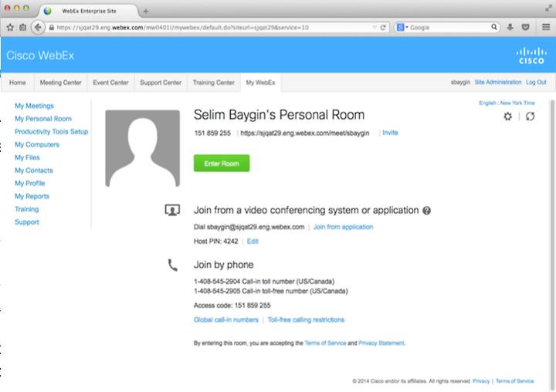The image size is (556, 392).
Task: Select the My WebEx tab
Action: [261, 83]
